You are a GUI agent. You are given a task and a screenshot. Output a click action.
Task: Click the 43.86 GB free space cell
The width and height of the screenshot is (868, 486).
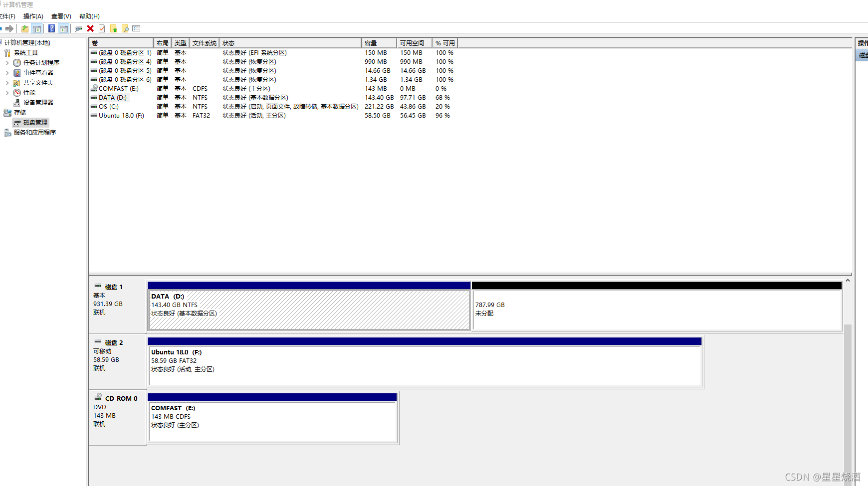coord(413,107)
